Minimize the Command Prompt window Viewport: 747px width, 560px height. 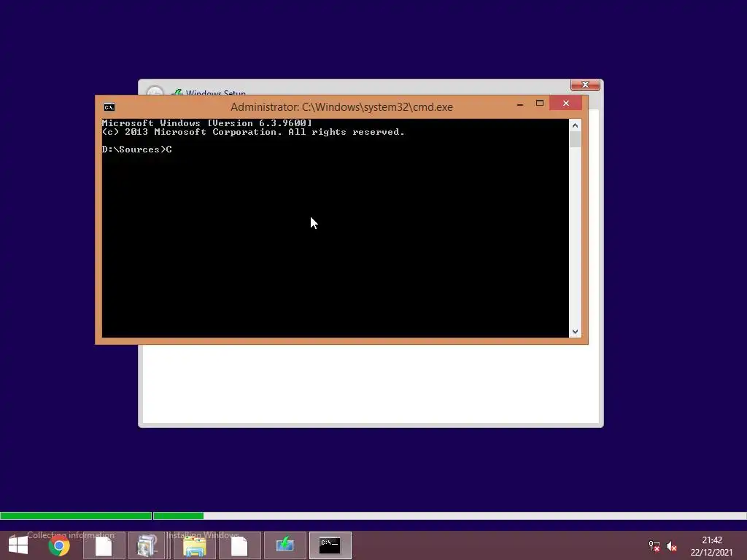(520, 104)
